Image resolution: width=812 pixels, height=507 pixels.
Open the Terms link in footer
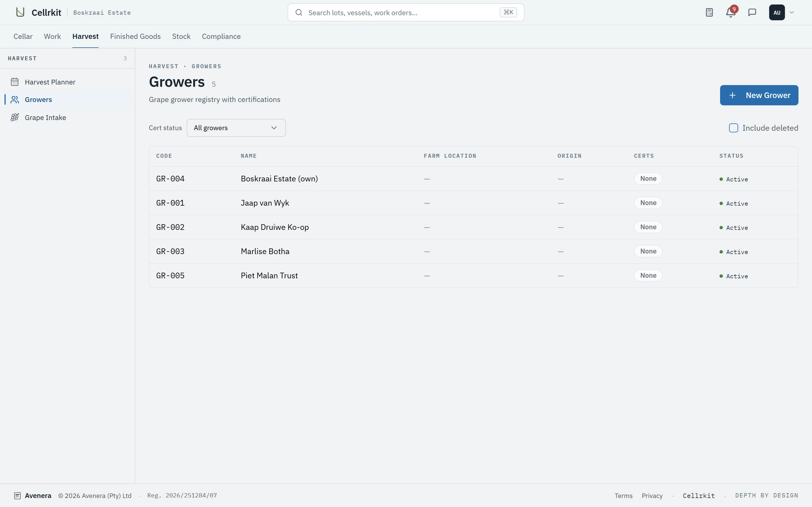pyautogui.click(x=623, y=496)
